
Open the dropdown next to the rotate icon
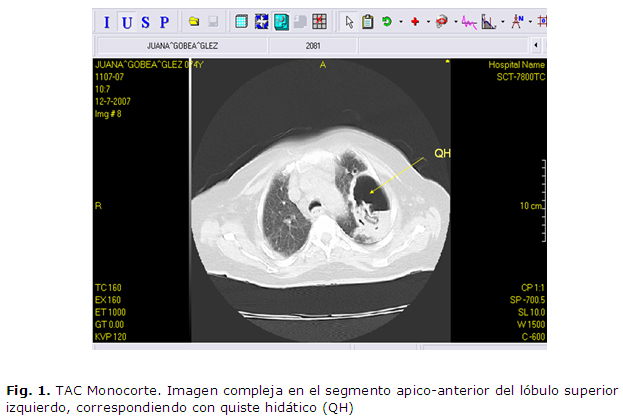[400, 22]
